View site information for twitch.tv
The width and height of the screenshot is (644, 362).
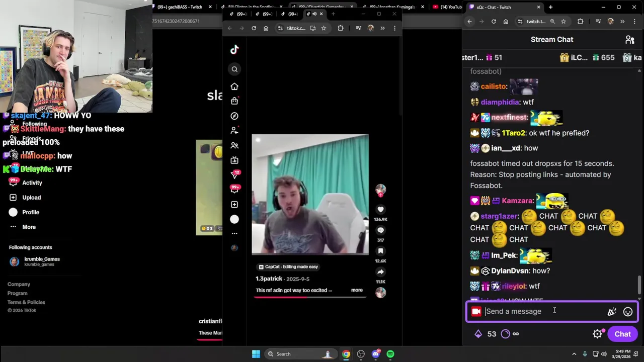coord(520,21)
